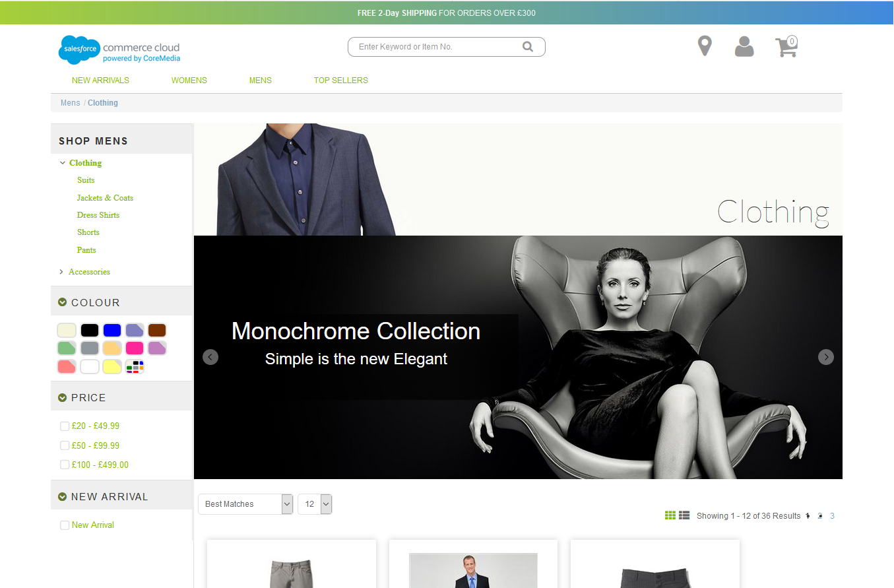The image size is (894, 588).
Task: Open the results-per-page dropdown showing 12
Action: tap(315, 504)
